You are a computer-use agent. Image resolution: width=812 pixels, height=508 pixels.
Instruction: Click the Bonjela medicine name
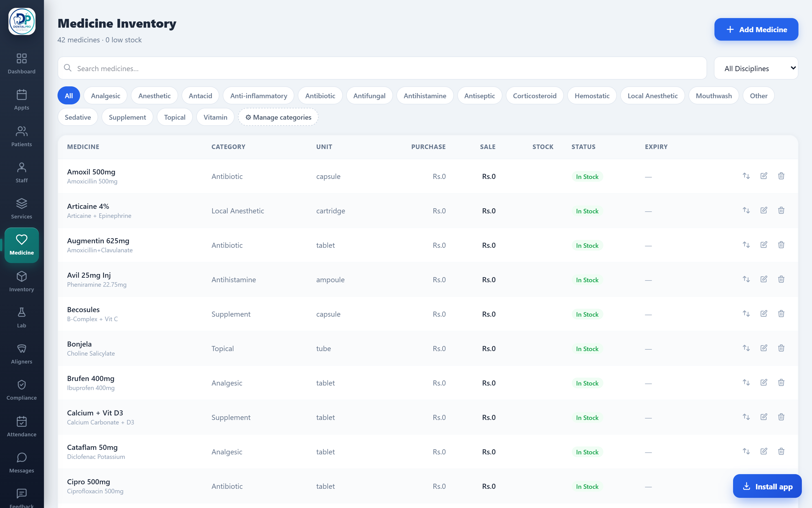79,344
